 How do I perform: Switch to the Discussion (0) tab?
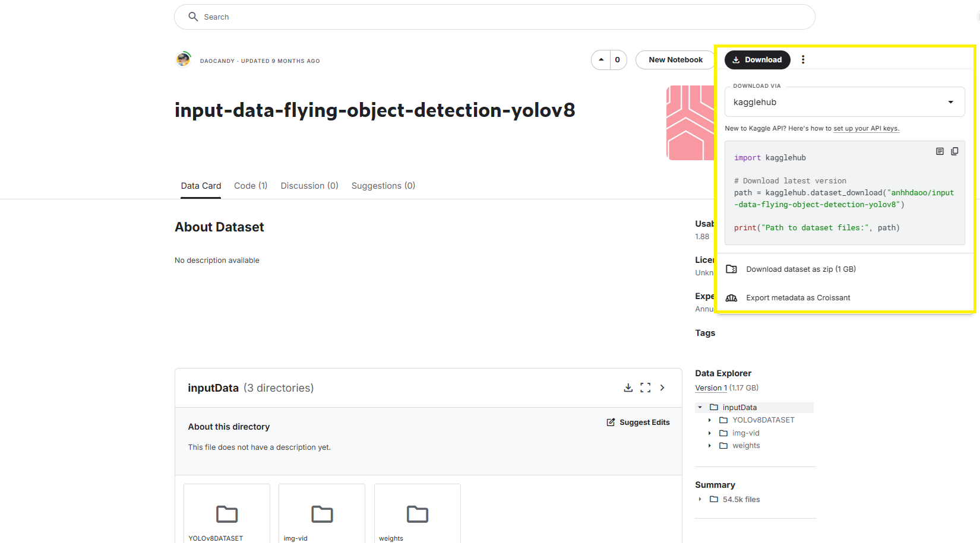309,186
